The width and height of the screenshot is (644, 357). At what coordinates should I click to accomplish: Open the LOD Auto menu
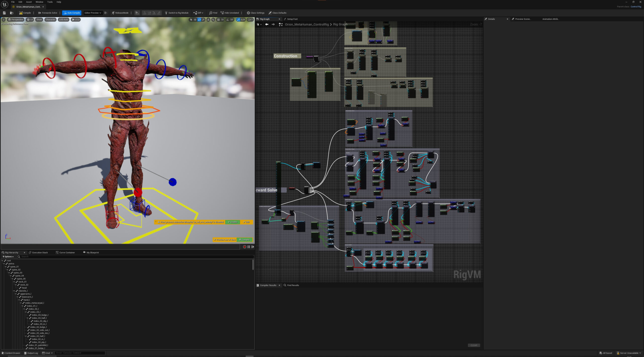[x=64, y=20]
